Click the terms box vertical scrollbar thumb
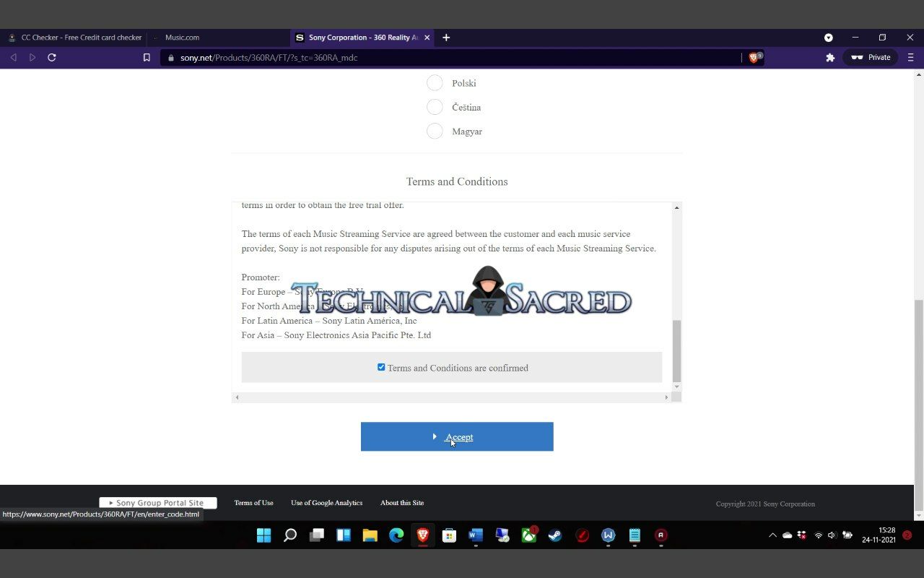This screenshot has height=578, width=924. coord(676,350)
